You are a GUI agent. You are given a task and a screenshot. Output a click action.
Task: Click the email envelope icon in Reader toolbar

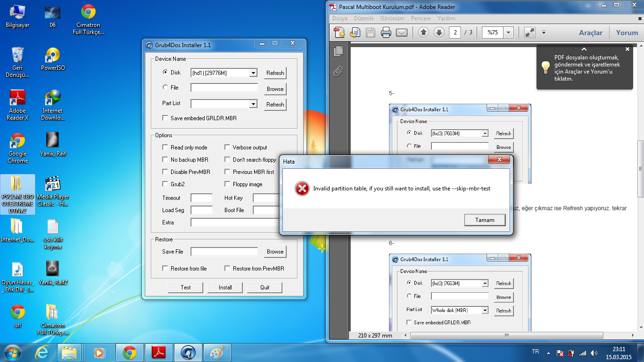pyautogui.click(x=401, y=33)
